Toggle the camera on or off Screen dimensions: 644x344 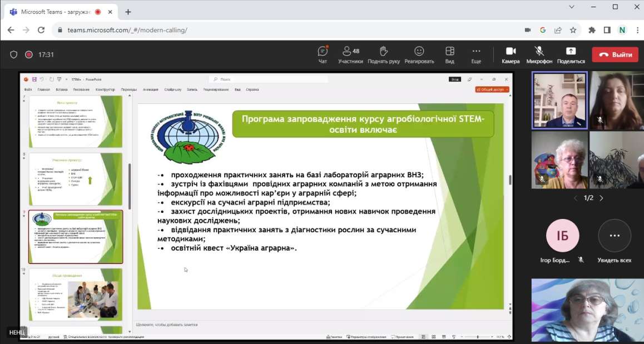[511, 54]
